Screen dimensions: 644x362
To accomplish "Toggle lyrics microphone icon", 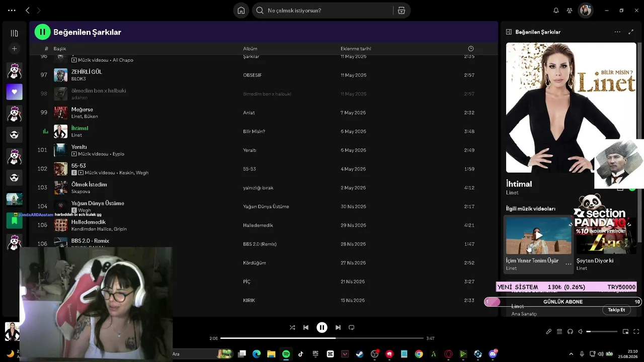I will 549,331.
